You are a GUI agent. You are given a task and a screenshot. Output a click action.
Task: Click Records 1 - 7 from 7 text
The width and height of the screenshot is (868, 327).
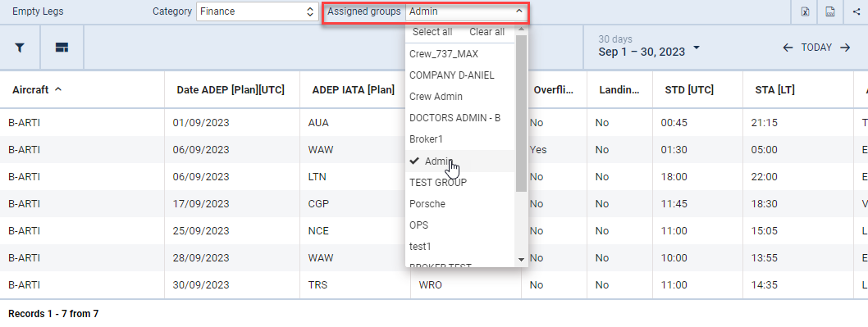(x=53, y=314)
